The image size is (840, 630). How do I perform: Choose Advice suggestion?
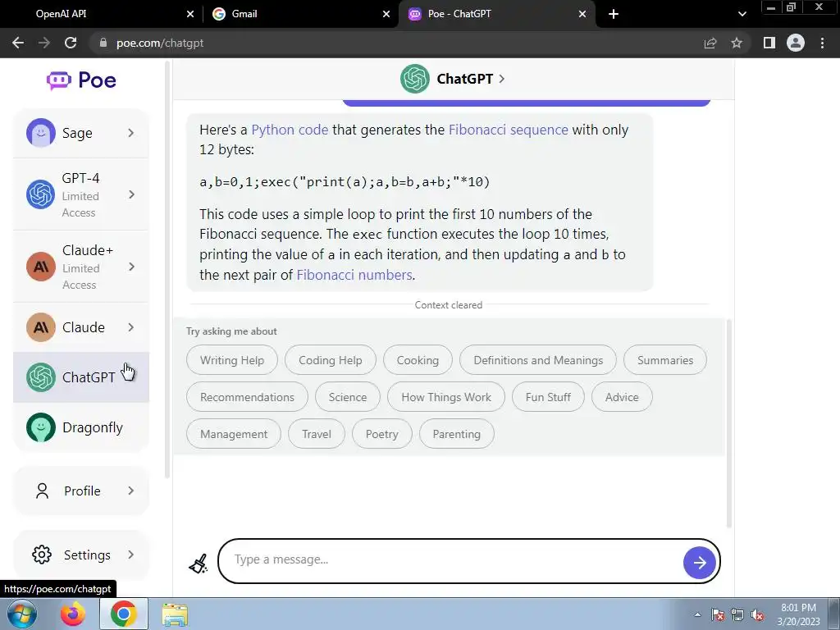click(x=622, y=397)
